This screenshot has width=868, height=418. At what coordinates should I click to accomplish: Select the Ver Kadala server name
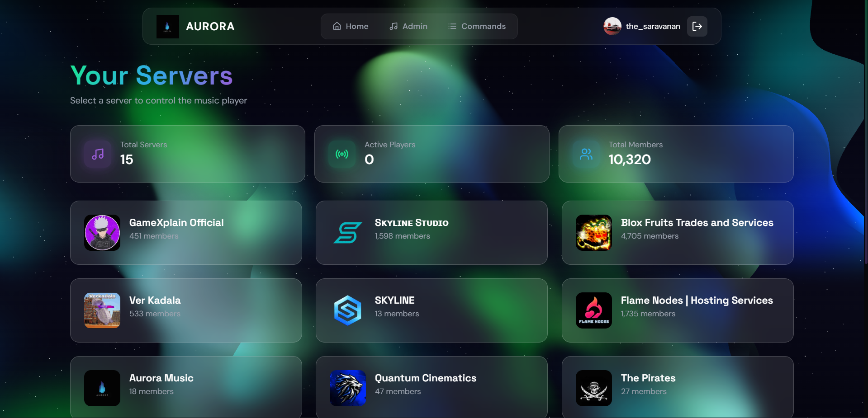click(x=155, y=301)
